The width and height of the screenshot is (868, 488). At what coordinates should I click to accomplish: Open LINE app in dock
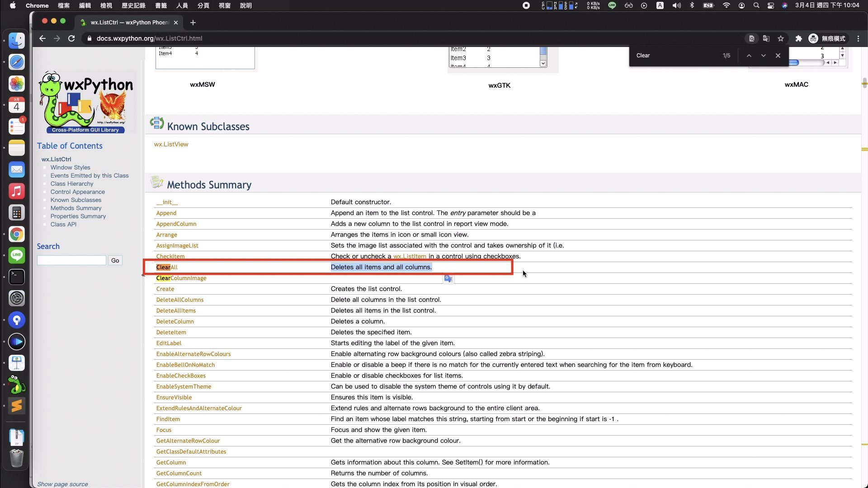pos(17,255)
